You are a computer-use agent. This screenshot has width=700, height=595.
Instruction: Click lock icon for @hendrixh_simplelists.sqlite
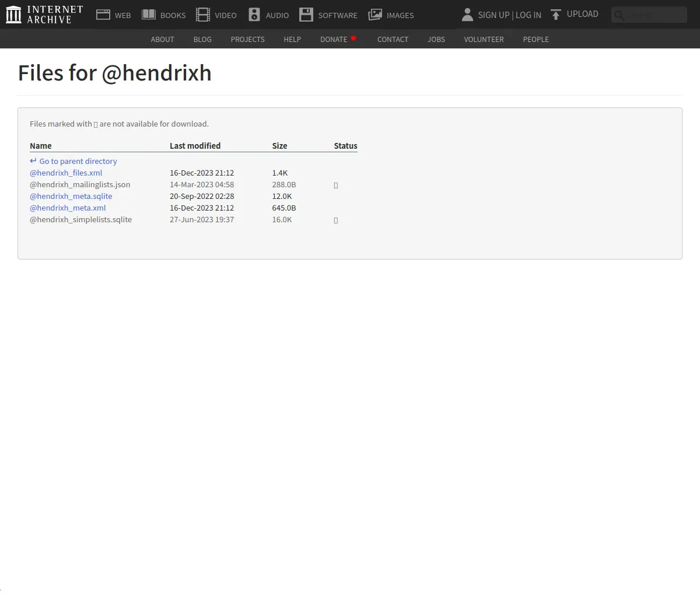pyautogui.click(x=336, y=220)
